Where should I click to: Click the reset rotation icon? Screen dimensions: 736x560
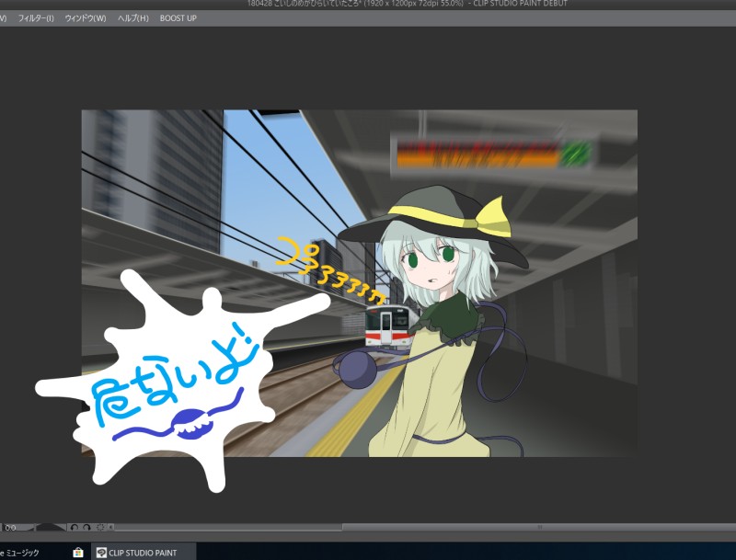(x=100, y=527)
